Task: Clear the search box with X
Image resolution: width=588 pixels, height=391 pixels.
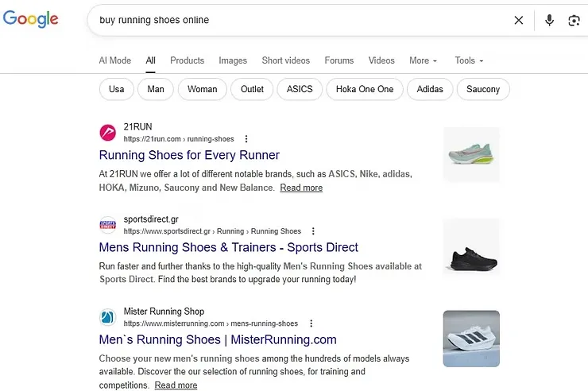Action: point(519,20)
